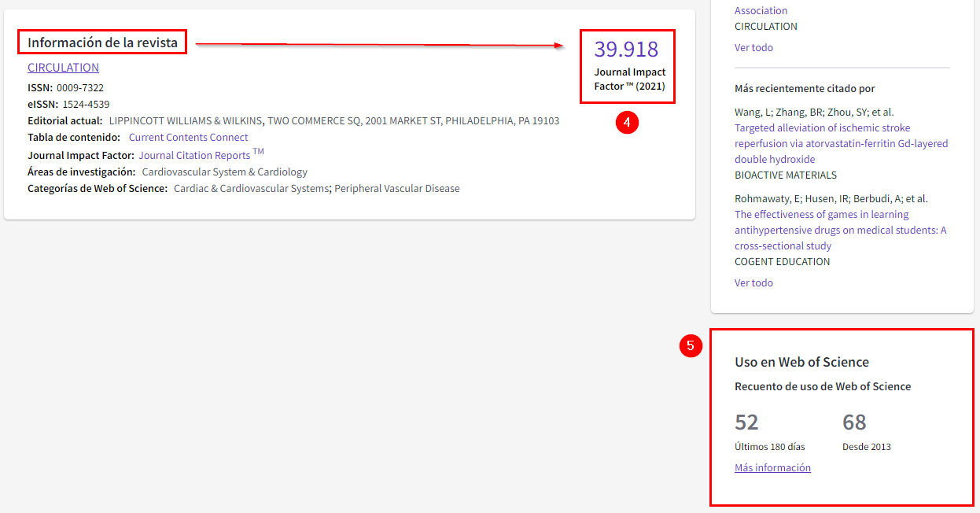
Task: Click the usage count 68
Action: pos(854,423)
